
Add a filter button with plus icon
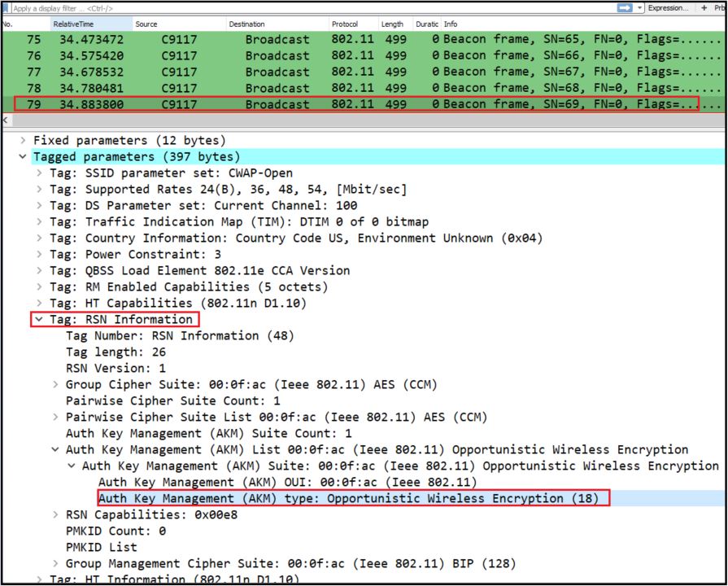704,7
